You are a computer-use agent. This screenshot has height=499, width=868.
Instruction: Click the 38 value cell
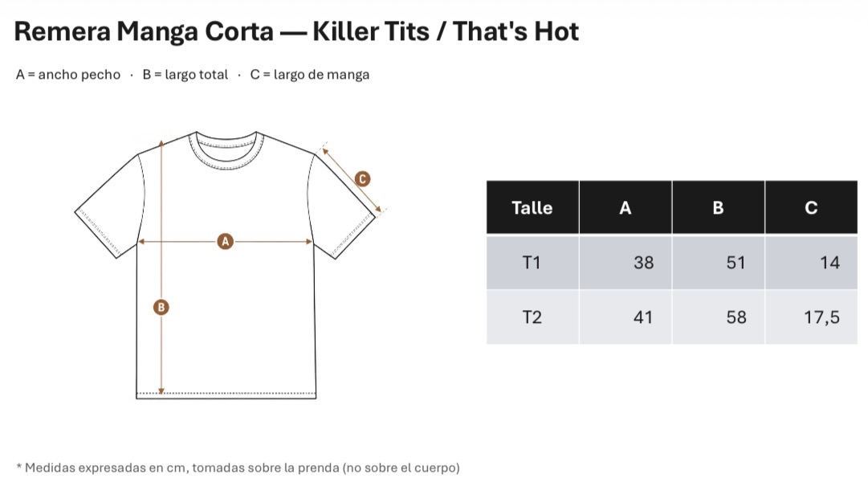[x=626, y=263]
